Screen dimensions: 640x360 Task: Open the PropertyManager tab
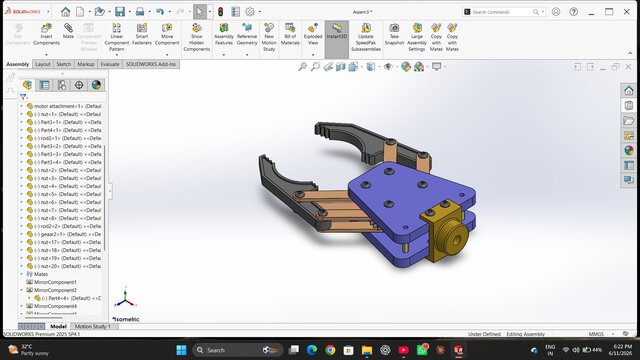(x=44, y=85)
